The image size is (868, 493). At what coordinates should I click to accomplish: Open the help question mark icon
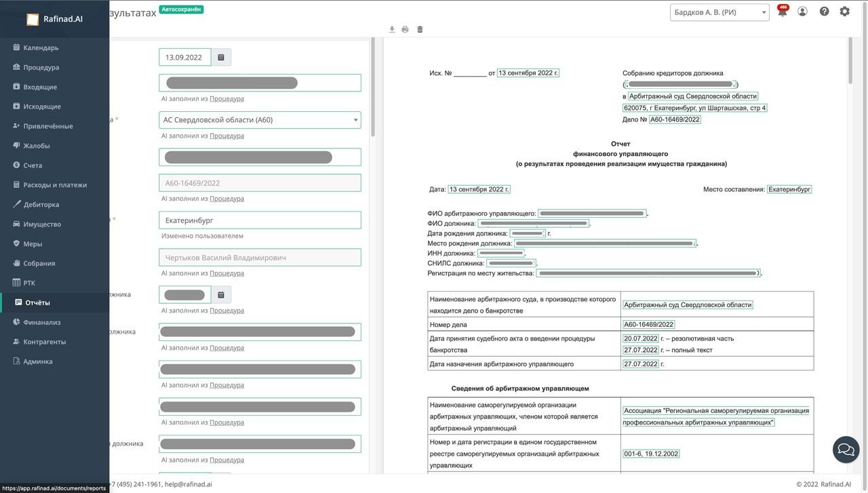[824, 12]
